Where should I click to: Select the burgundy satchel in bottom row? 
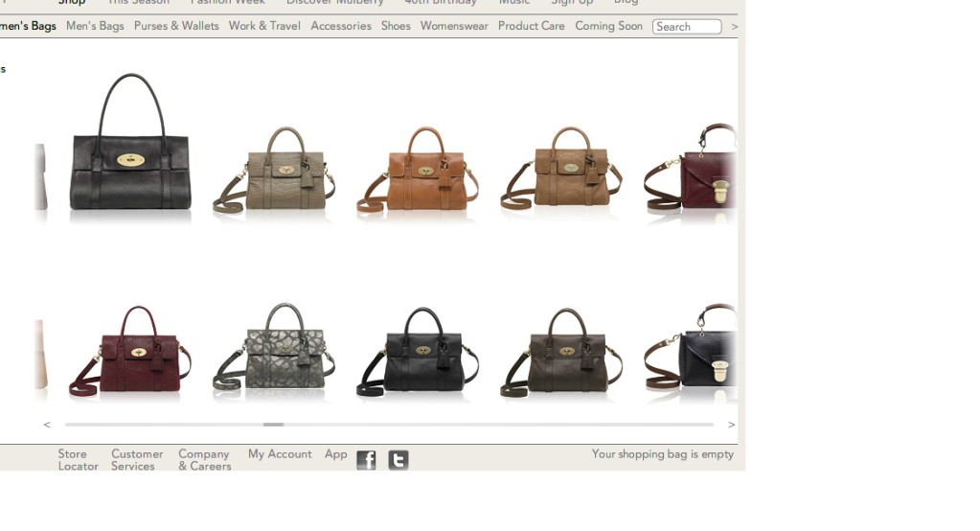(130, 353)
